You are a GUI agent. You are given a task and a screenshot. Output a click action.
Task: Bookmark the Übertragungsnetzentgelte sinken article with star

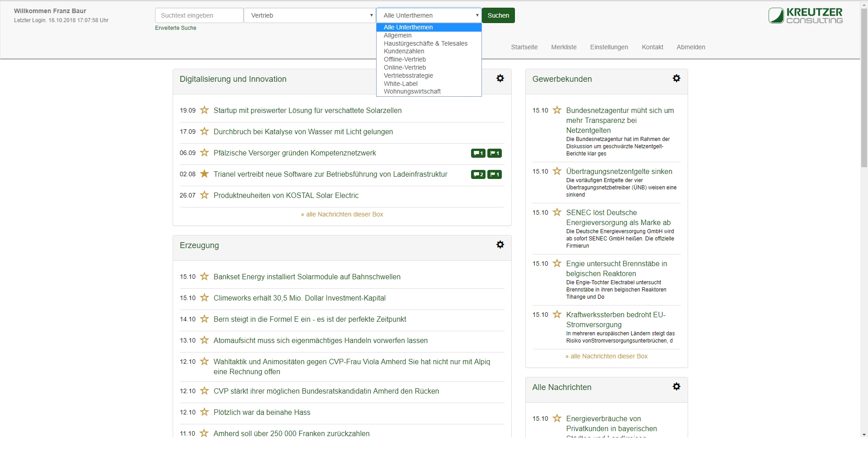(x=557, y=171)
